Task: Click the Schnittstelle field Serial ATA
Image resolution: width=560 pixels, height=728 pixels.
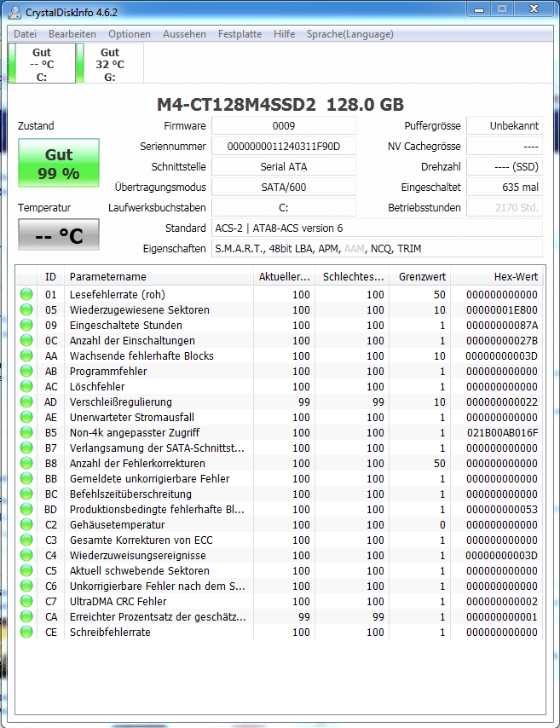Action: click(x=284, y=167)
